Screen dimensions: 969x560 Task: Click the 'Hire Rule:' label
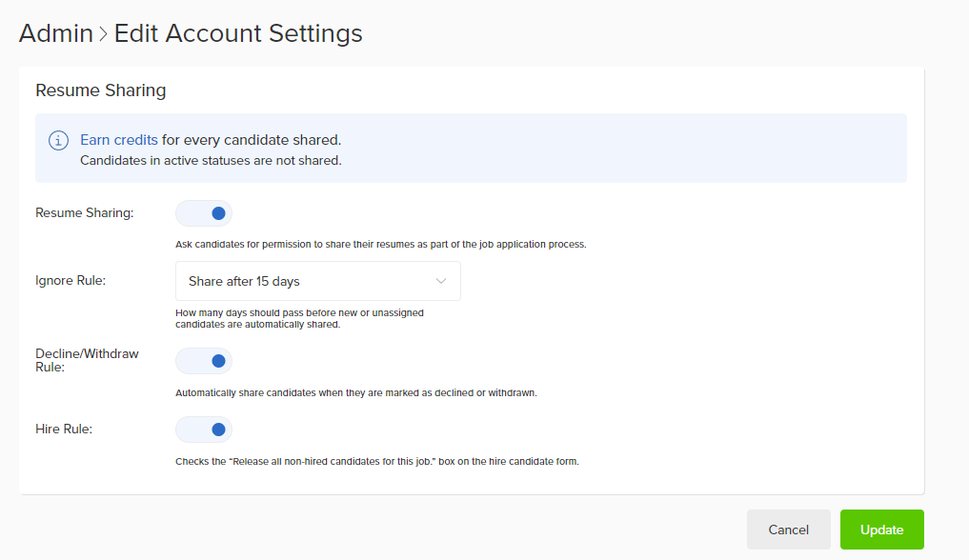click(x=64, y=430)
